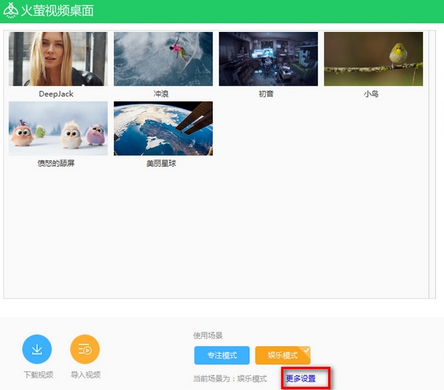Select the 娱乐模式 entertainment mode button

(x=283, y=355)
